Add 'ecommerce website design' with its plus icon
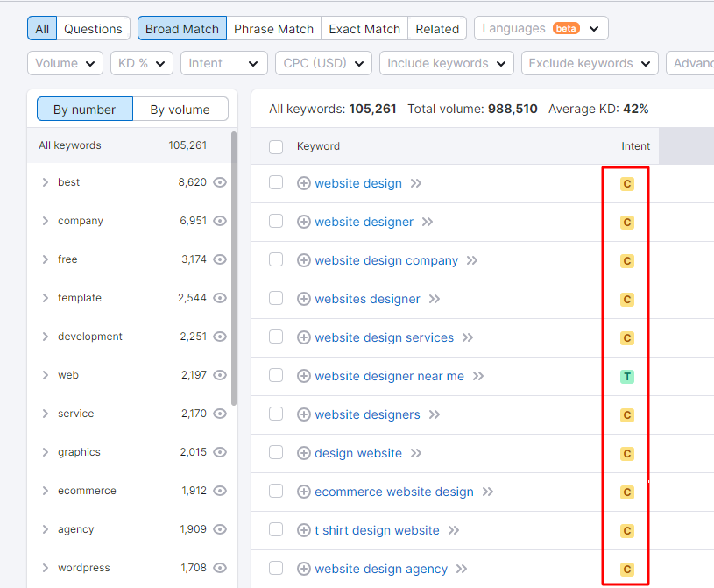Image resolution: width=714 pixels, height=588 pixels. point(304,492)
